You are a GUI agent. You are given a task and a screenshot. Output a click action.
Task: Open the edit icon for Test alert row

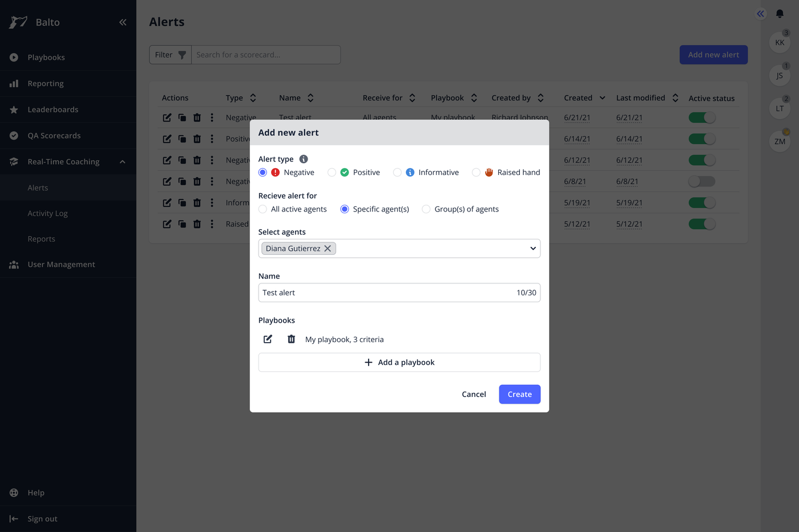[x=167, y=117]
